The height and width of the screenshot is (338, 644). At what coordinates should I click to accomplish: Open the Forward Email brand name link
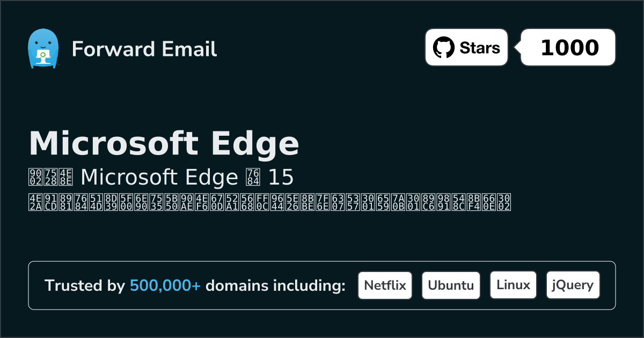[144, 49]
